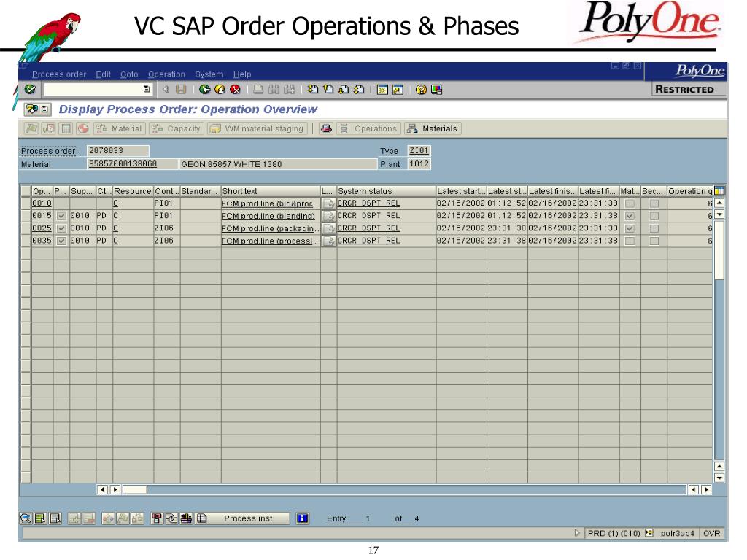Image resolution: width=747 pixels, height=560 pixels.
Task: Toggle Sec. checkbox in operation 0010 row
Action: (654, 203)
